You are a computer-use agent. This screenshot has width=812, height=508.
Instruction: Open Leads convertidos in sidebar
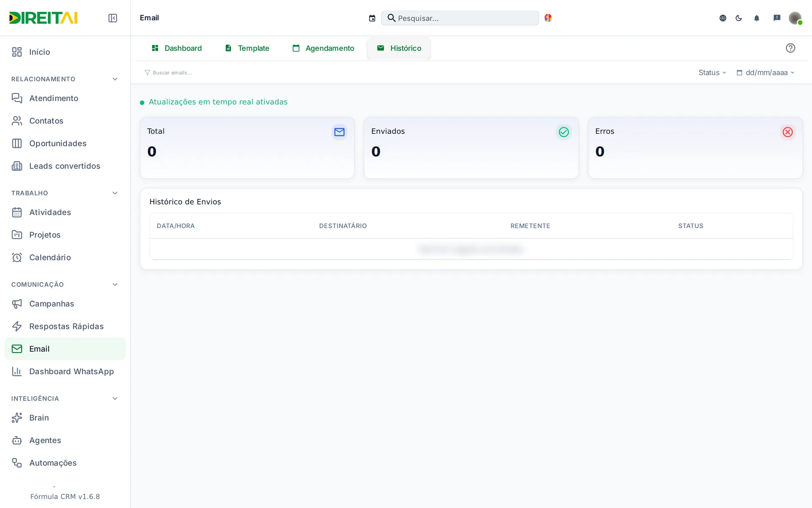[65, 166]
